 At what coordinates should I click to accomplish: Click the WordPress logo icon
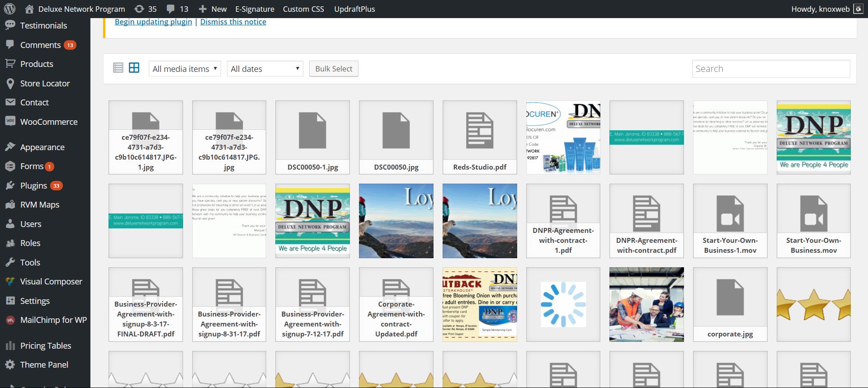coord(9,9)
